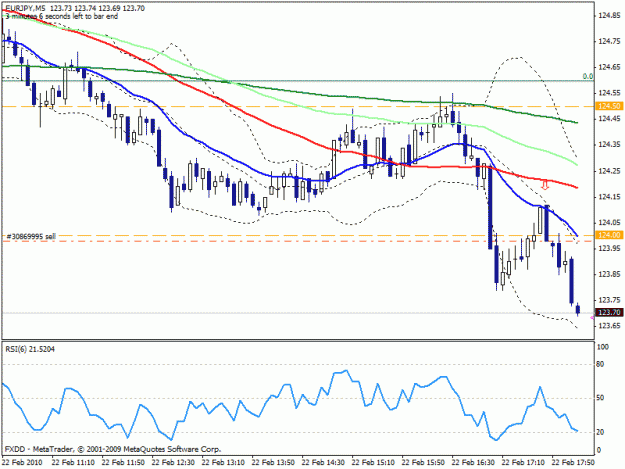This screenshot has height=469, width=625.
Task: Click the RSI scale 50 label
Action: tap(600, 398)
